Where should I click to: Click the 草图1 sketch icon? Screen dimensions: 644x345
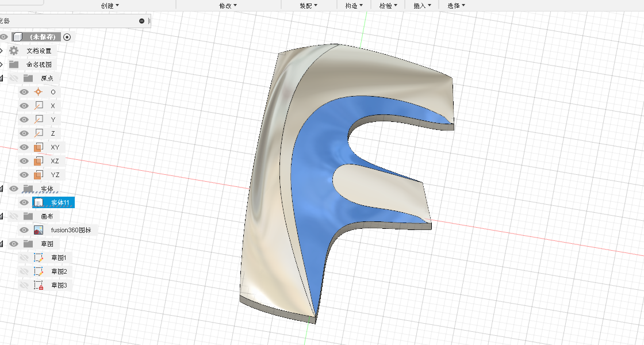(38, 258)
